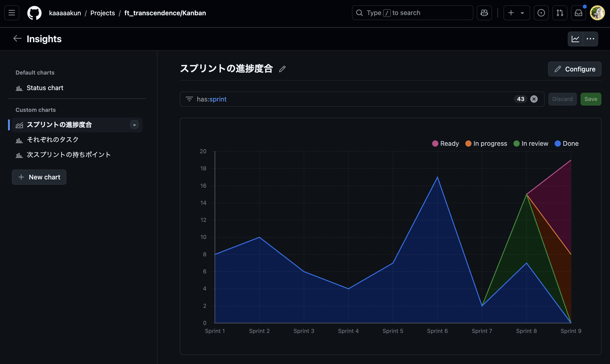Image resolution: width=610 pixels, height=364 pixels.
Task: Open the create new dropdown arrow in header
Action: pyautogui.click(x=522, y=13)
